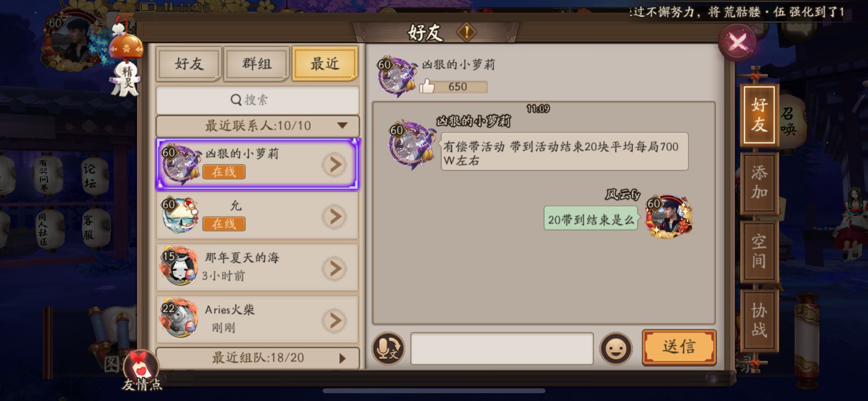The image size is (868, 401).
Task: Open the 协战 side tab
Action: point(759,320)
